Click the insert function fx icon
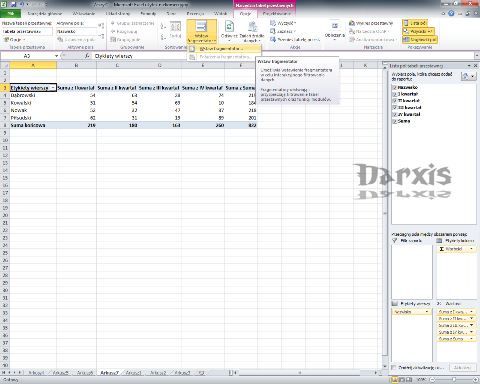Image resolution: width=480 pixels, height=384 pixels. click(x=87, y=56)
